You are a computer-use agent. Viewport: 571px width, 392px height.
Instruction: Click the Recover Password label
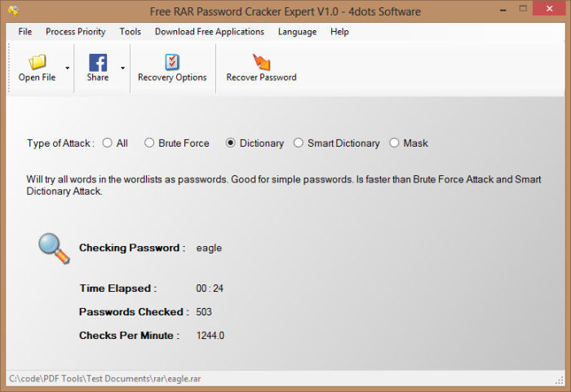click(262, 77)
